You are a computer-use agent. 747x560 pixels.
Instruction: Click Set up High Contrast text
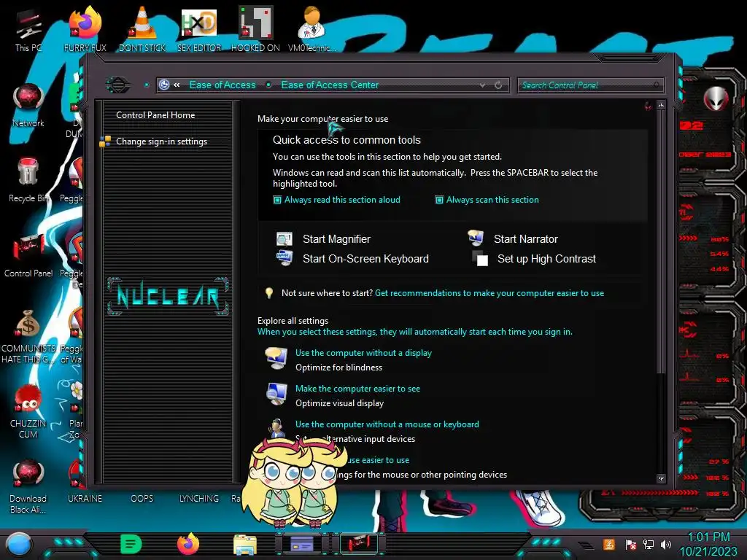pyautogui.click(x=546, y=259)
